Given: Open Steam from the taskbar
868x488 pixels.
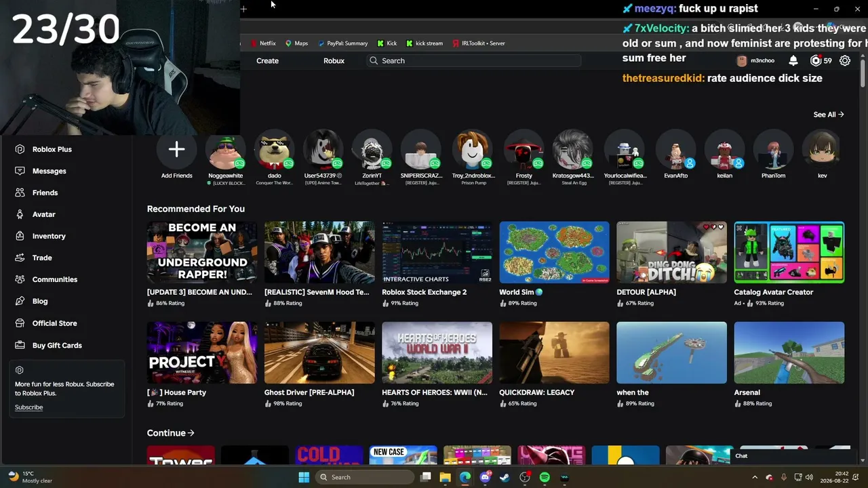Looking at the screenshot, I should [x=505, y=477].
